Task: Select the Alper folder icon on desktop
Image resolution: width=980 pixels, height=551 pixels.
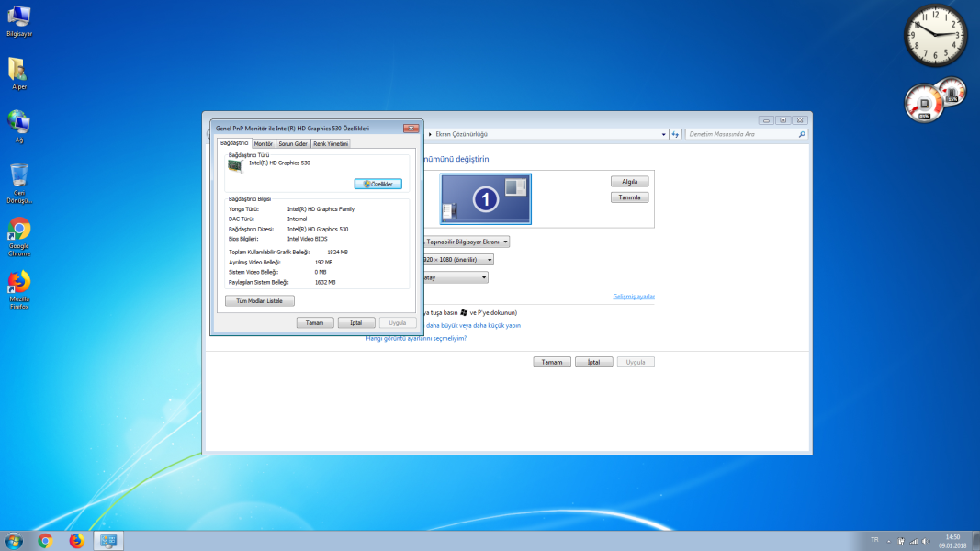Action: click(18, 70)
